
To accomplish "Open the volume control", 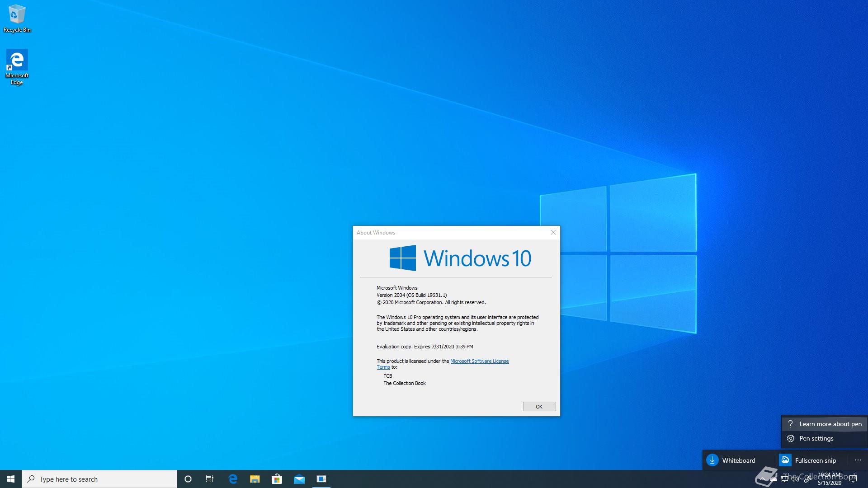I will click(795, 479).
